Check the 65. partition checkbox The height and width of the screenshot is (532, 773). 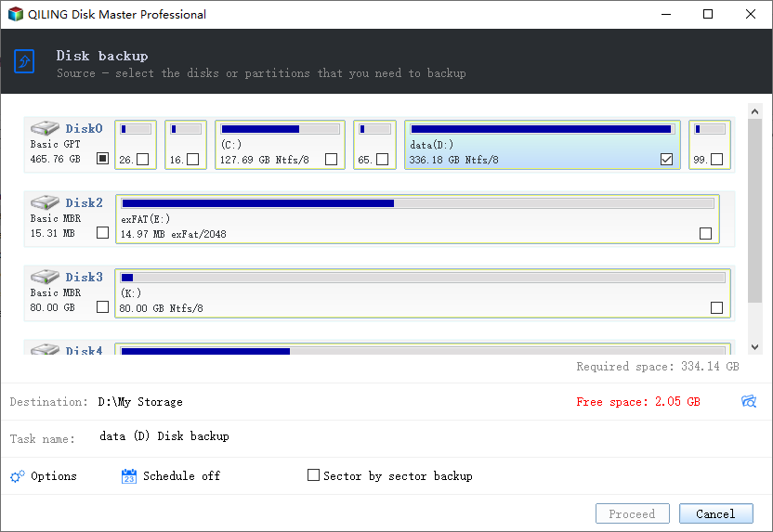coord(382,160)
